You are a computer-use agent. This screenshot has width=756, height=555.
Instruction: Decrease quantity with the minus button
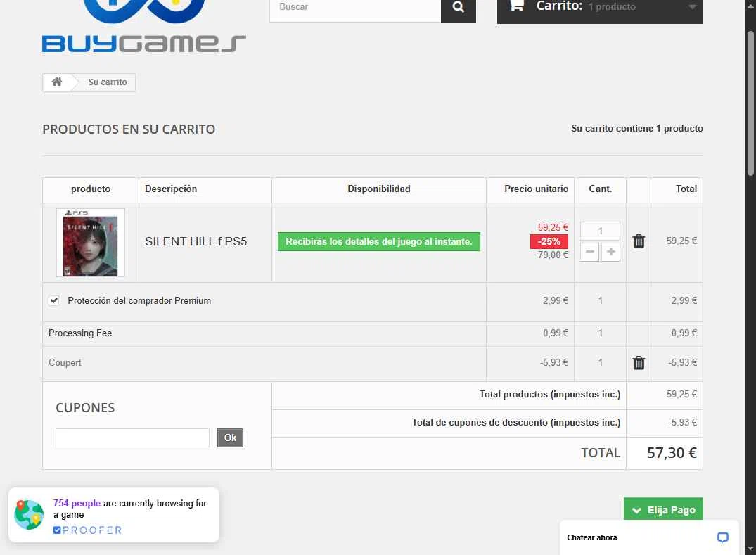pos(589,252)
